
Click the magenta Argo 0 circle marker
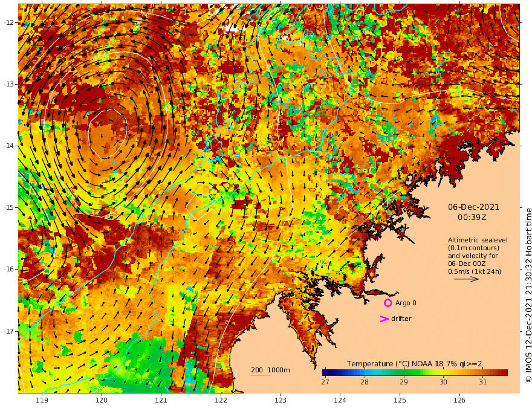tap(388, 303)
